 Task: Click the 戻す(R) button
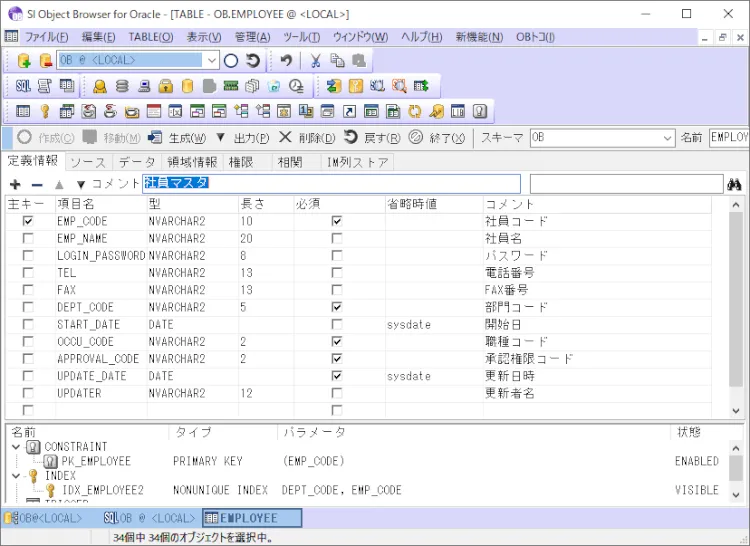pos(372,138)
